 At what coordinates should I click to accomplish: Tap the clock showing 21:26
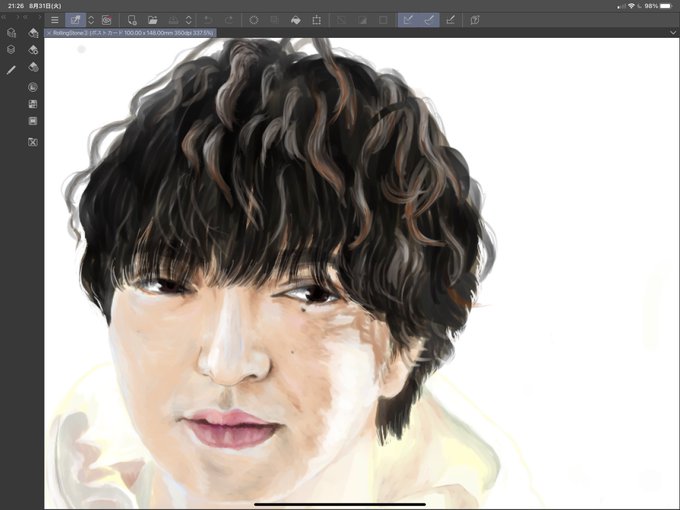coord(16,6)
